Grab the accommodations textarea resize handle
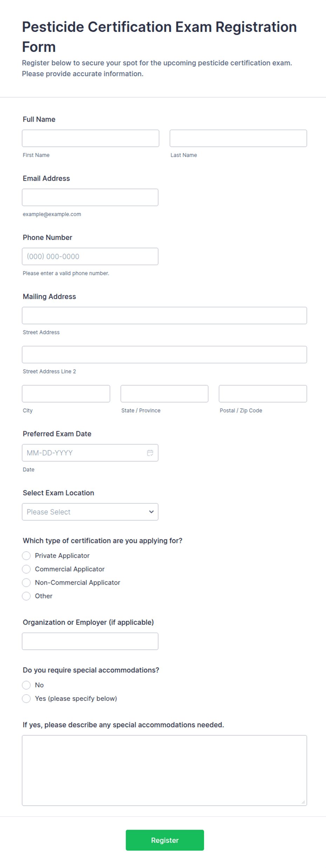This screenshot has height=868, width=326. click(x=303, y=802)
